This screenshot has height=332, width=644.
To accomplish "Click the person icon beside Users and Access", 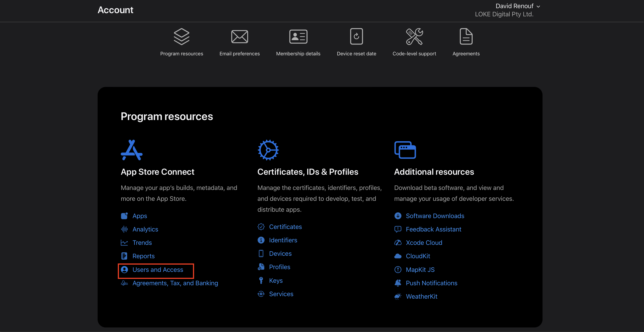I will [124, 270].
